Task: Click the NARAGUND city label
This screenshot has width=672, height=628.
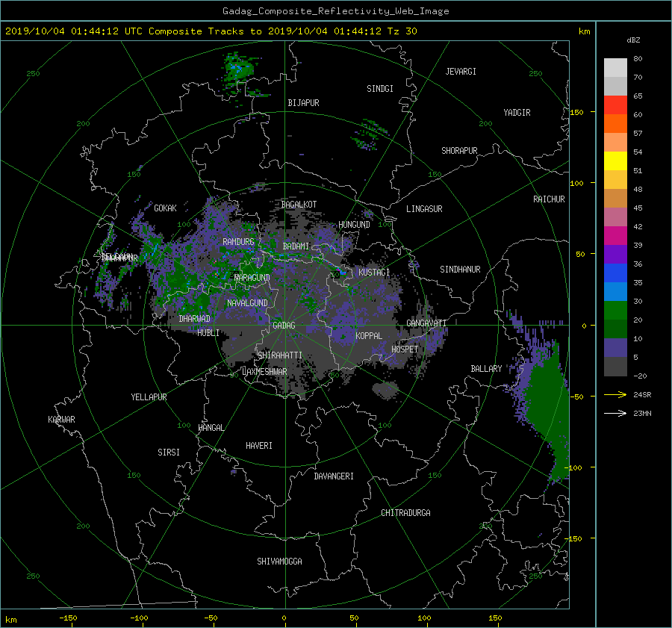Action: [252, 277]
